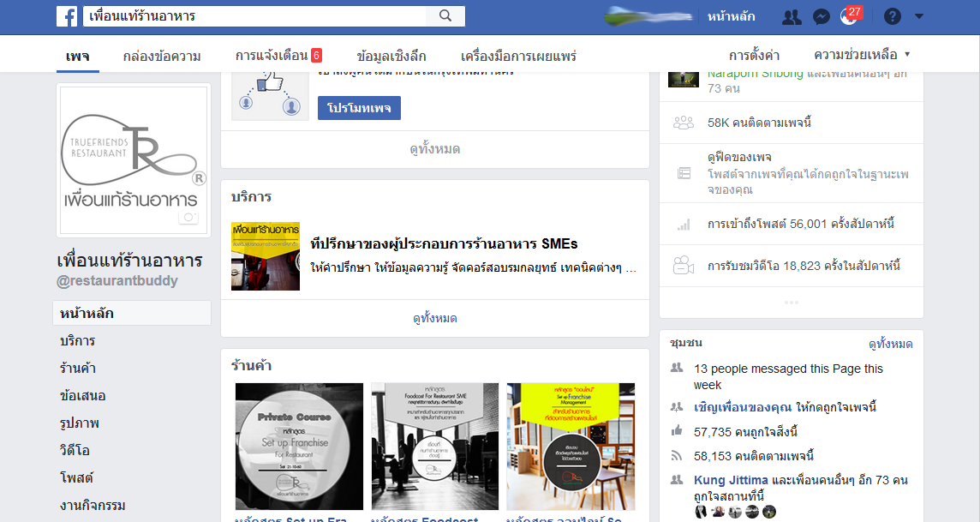Screen dimensions: 980x522
Task: Click the thumbs-up icon beside 57,735
Action: (676, 431)
